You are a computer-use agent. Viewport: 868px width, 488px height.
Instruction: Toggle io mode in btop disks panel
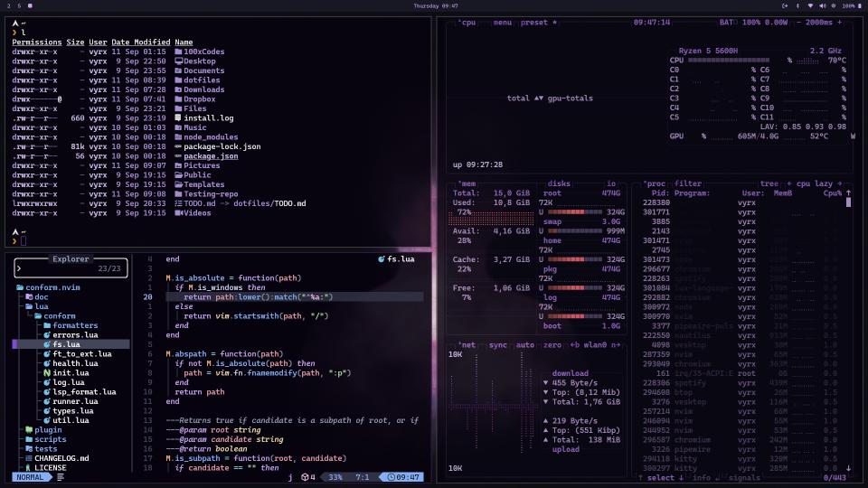point(611,183)
